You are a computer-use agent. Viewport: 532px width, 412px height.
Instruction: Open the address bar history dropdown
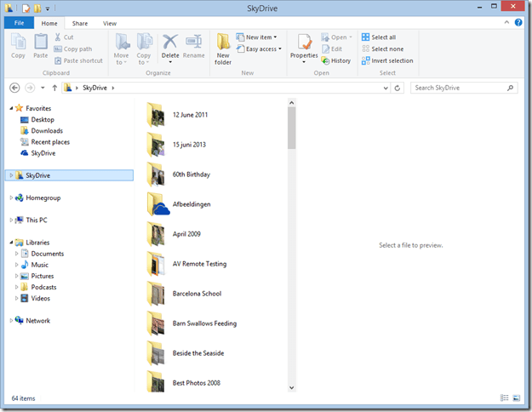(x=386, y=89)
